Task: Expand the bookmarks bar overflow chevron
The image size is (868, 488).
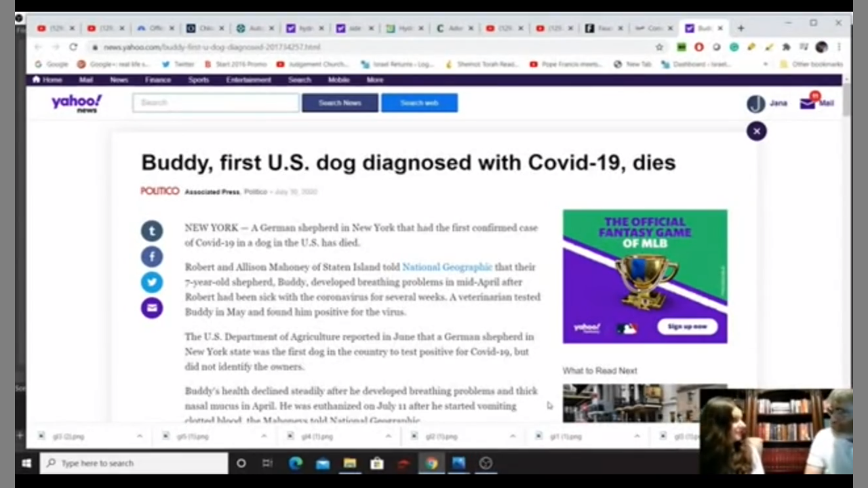Action: 766,64
